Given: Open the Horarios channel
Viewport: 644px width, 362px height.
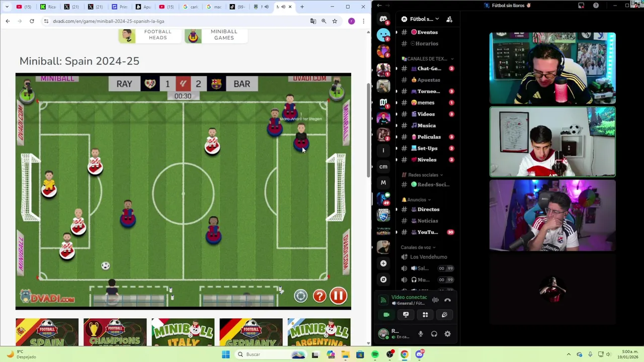Looking at the screenshot, I should pyautogui.click(x=427, y=43).
